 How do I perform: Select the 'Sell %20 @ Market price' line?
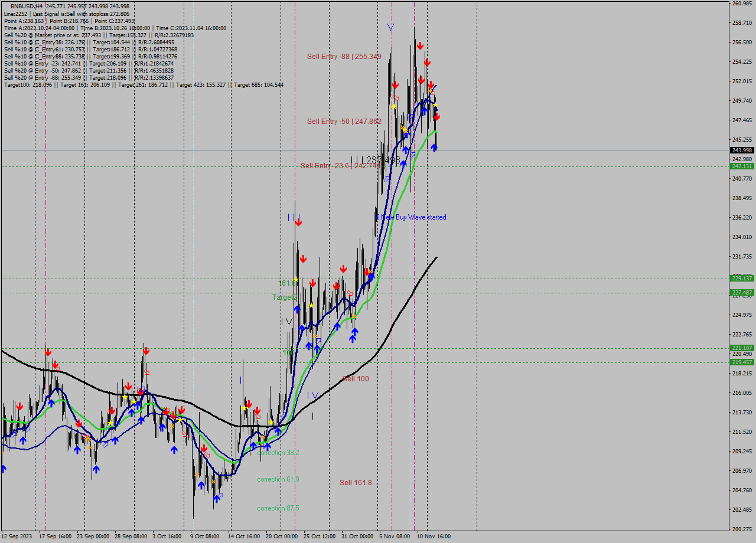tap(99, 35)
